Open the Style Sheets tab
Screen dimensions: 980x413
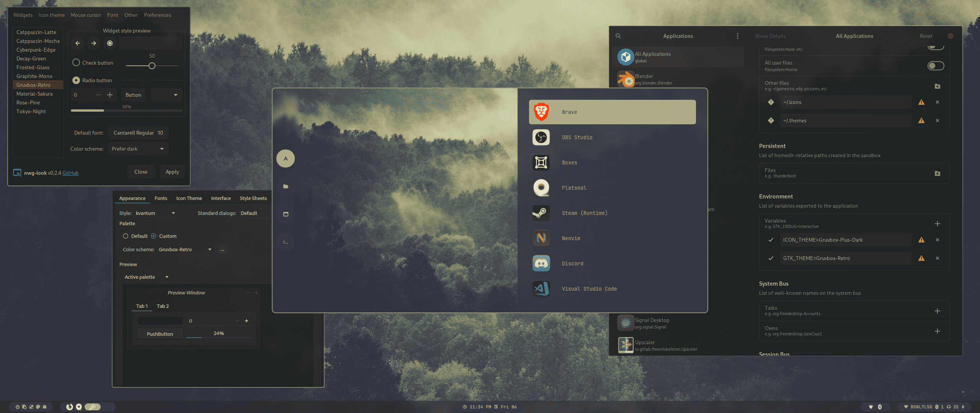coord(253,198)
